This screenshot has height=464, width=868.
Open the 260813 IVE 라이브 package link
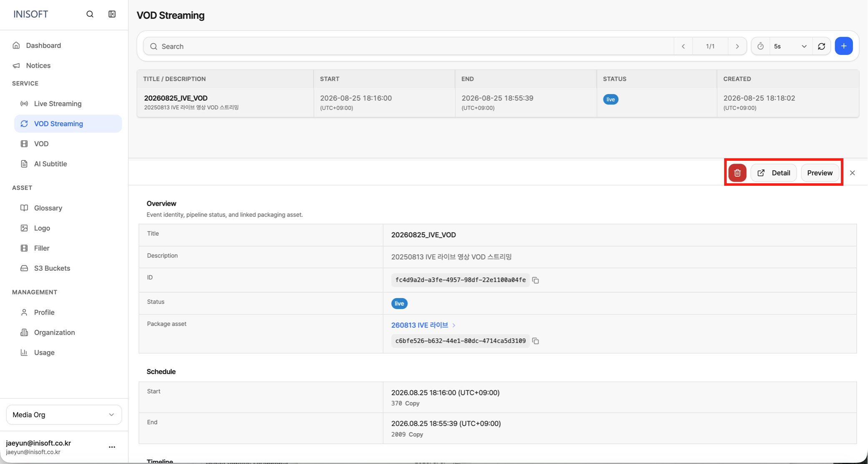coord(419,325)
